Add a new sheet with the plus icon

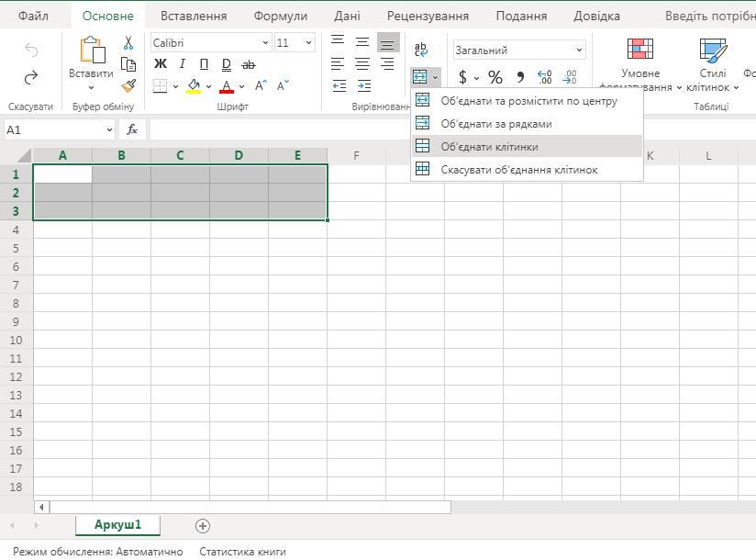point(203,525)
